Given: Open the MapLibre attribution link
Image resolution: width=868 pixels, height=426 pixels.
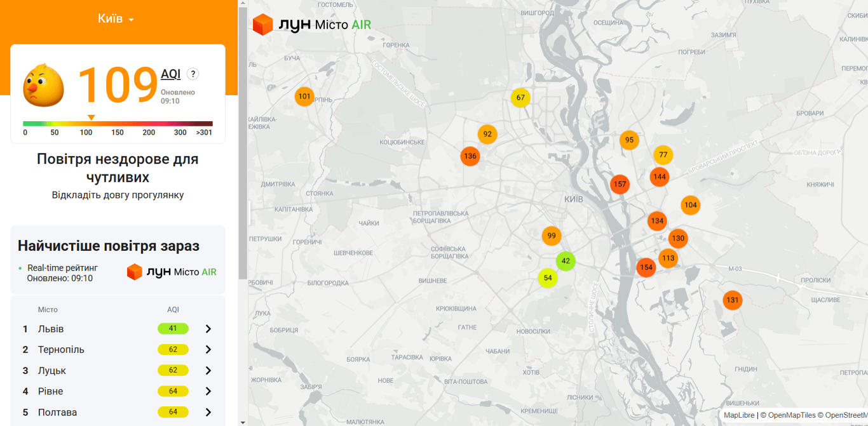Looking at the screenshot, I should [740, 415].
